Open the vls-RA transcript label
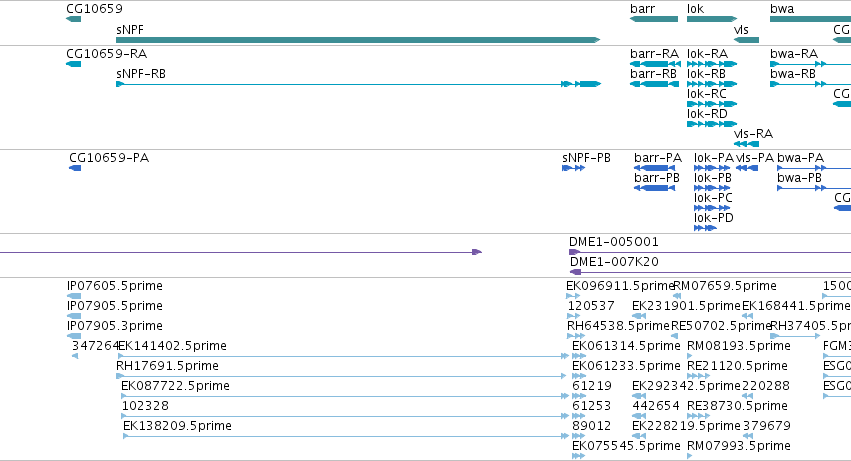The height and width of the screenshot is (461, 851). [x=753, y=134]
